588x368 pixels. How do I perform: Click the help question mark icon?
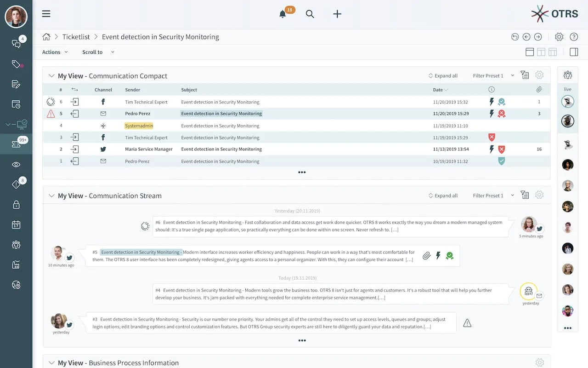pyautogui.click(x=574, y=37)
